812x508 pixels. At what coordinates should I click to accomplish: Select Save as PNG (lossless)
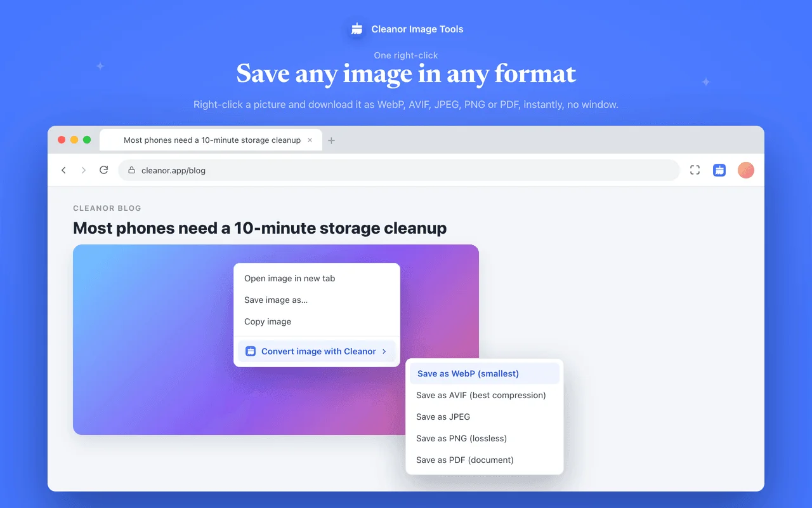click(485, 438)
